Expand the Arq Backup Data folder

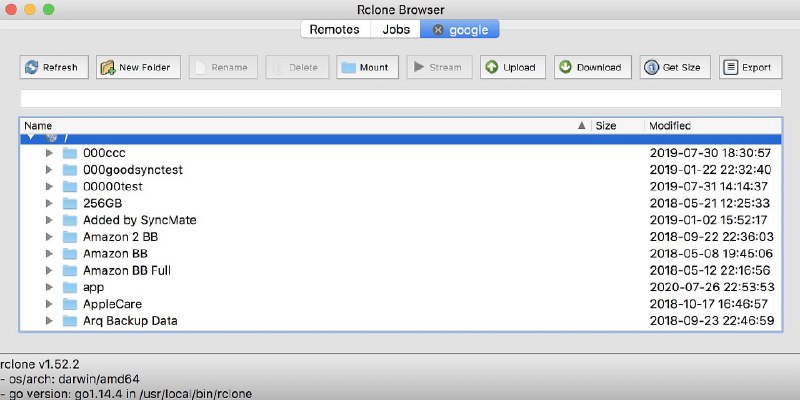click(x=47, y=321)
